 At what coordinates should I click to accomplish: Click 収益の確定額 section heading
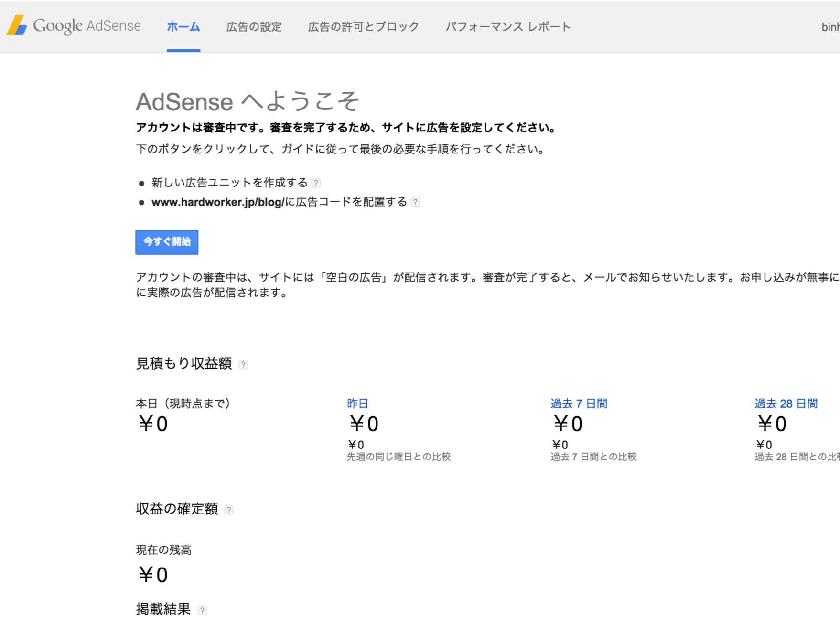pyautogui.click(x=177, y=509)
